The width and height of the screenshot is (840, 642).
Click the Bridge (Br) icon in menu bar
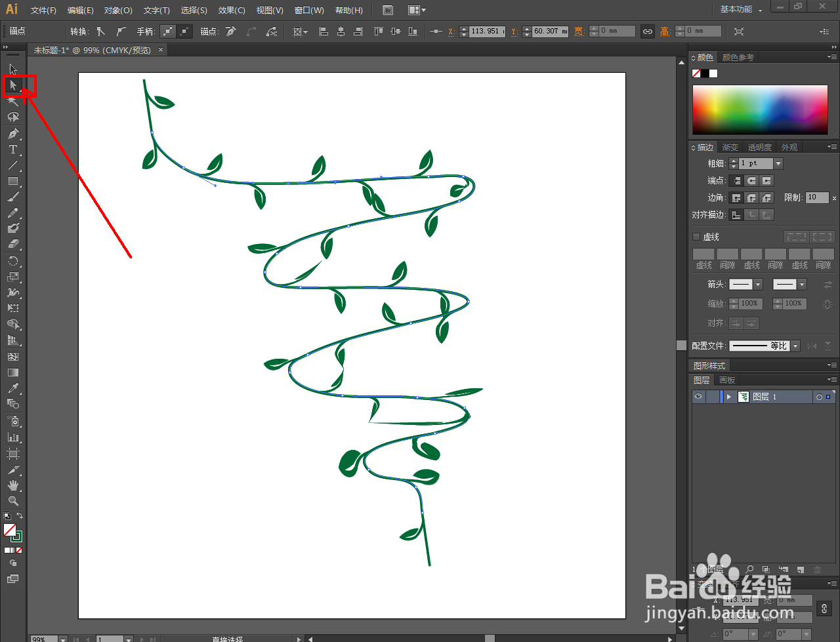click(x=388, y=10)
